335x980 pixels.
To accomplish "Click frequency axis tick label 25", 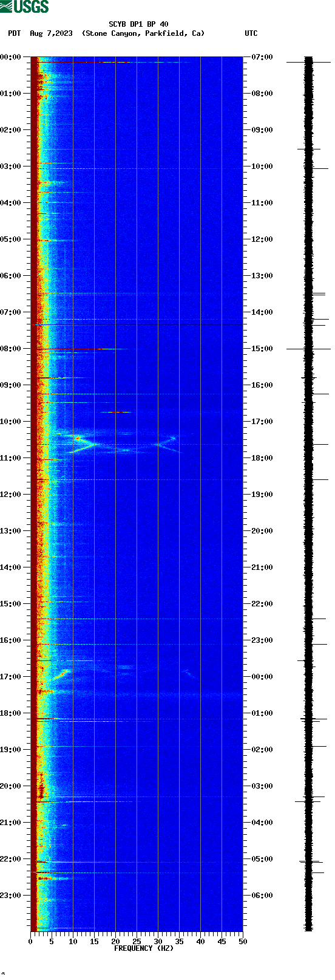I will [137, 942].
